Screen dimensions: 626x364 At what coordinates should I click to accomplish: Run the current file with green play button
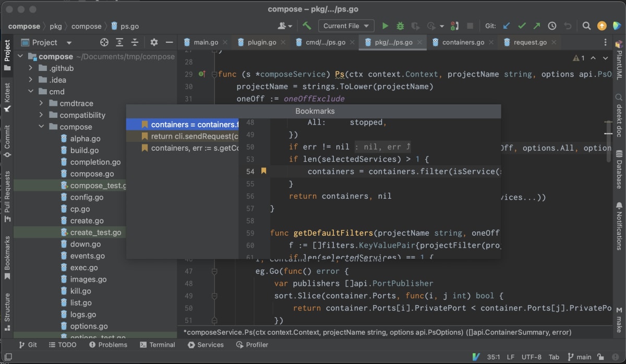click(x=385, y=26)
